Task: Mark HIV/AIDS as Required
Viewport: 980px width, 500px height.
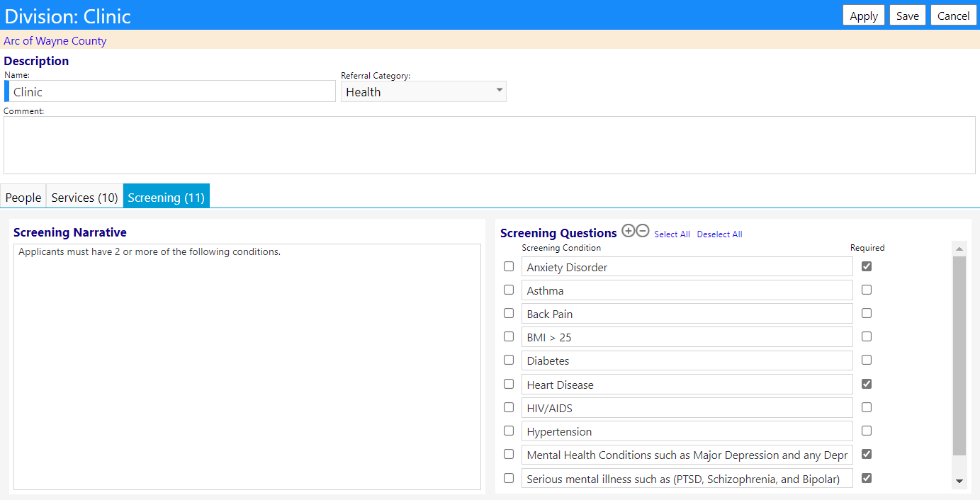Action: click(x=867, y=407)
